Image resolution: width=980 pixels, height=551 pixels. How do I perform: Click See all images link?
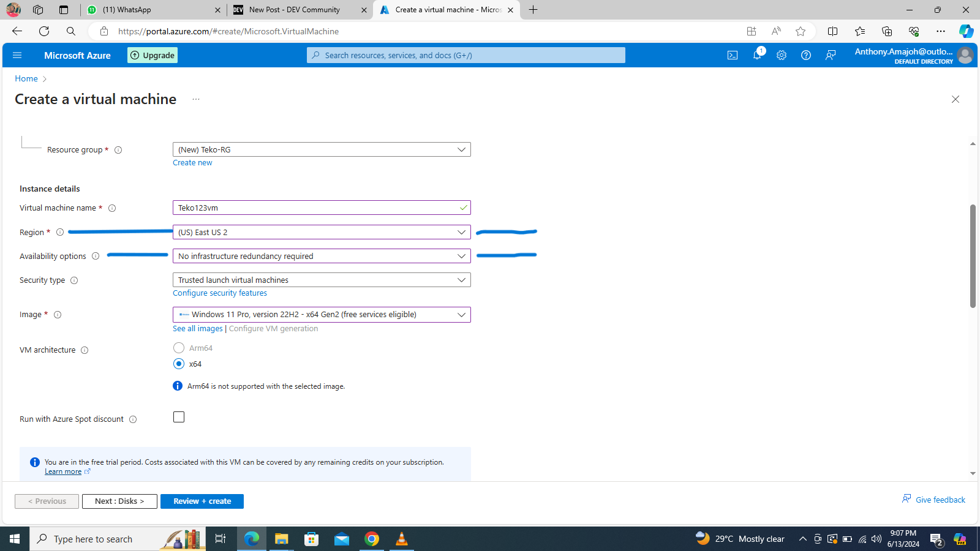click(198, 329)
